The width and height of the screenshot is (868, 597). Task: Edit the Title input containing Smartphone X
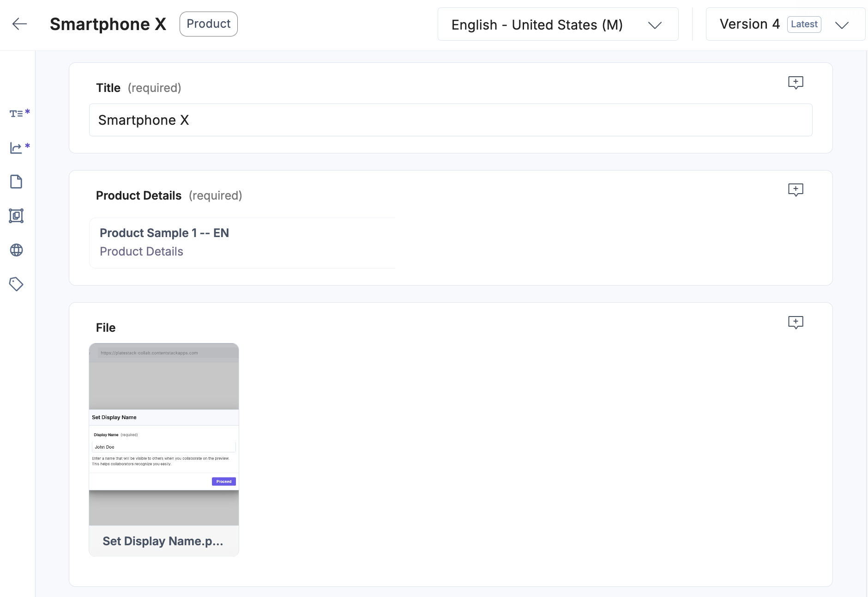tap(451, 120)
